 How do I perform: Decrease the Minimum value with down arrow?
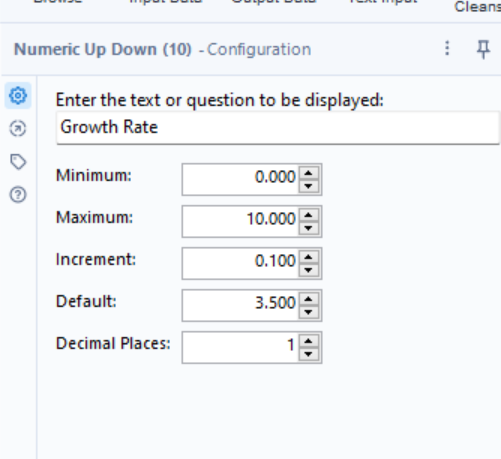point(309,186)
